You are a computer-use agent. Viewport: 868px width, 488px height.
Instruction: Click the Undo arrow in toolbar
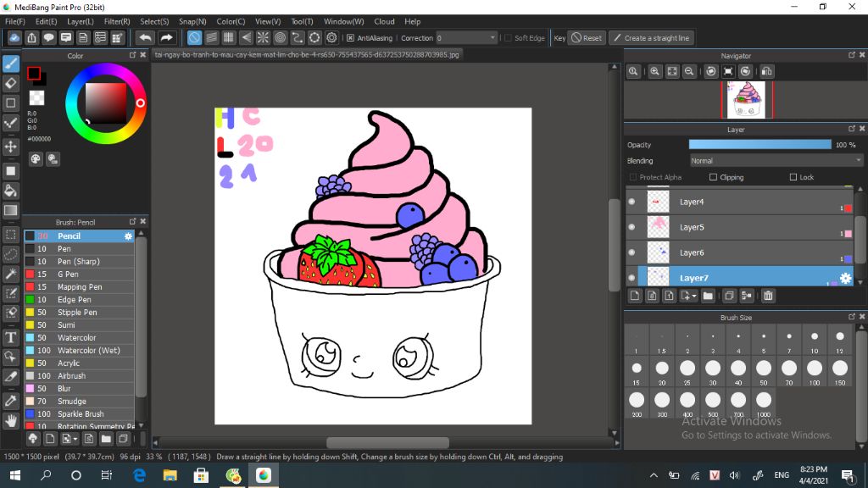[x=146, y=37]
